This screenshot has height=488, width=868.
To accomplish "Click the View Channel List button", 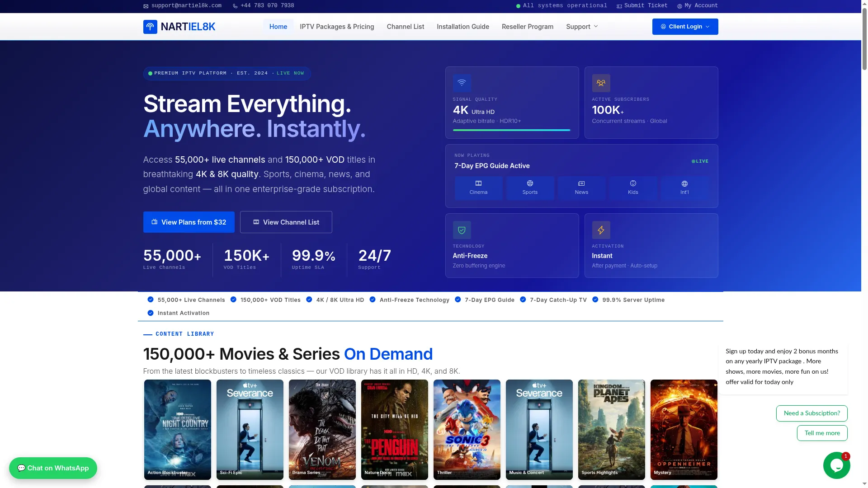I will 286,222.
